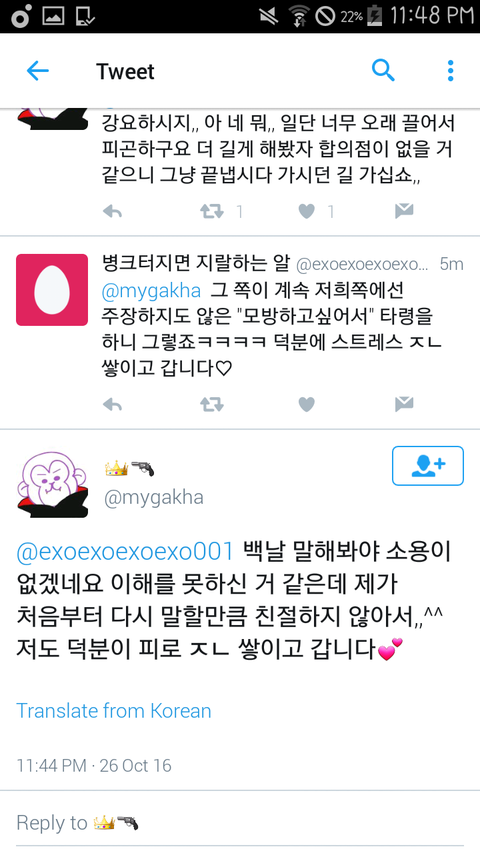Share egg user's tweet by message
Image resolution: width=480 pixels, height=853 pixels.
[x=404, y=404]
